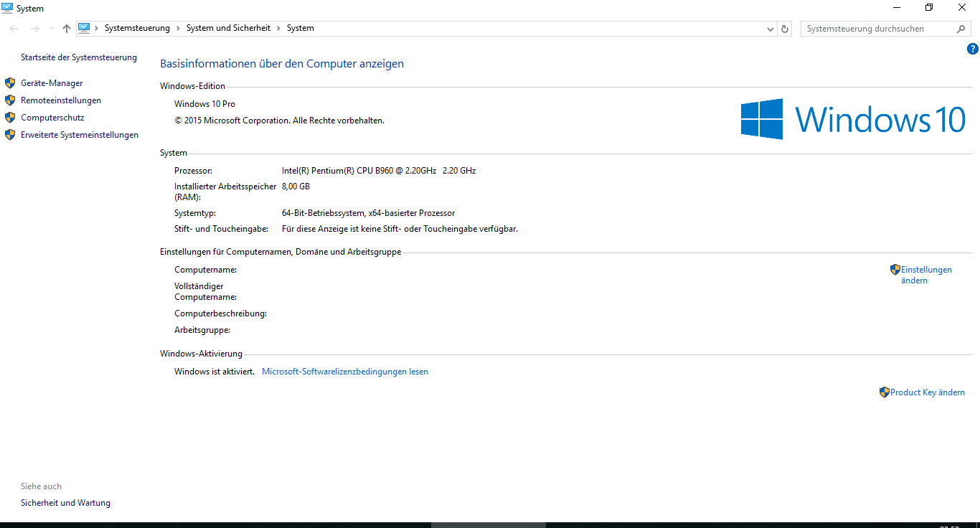
Task: Open Remoteeinstellungen link
Action: tap(61, 100)
